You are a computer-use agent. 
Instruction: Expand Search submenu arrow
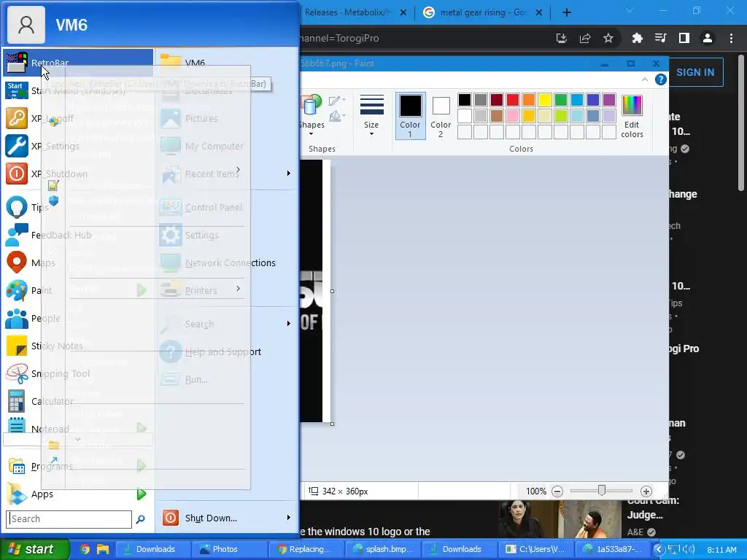[289, 324]
